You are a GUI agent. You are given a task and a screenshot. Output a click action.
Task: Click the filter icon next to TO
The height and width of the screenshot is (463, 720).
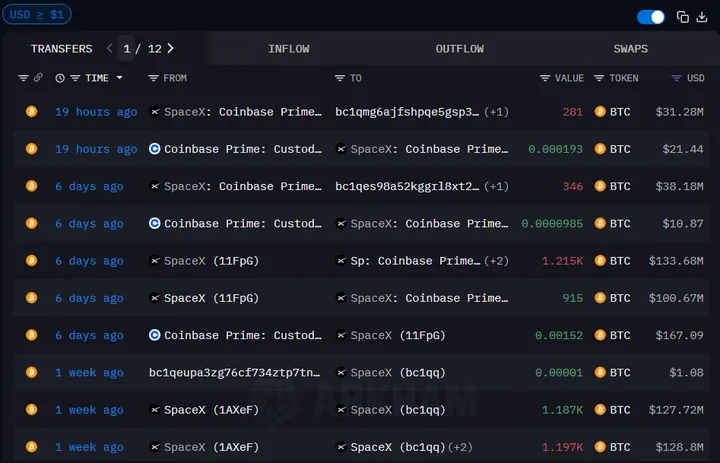pyautogui.click(x=340, y=78)
